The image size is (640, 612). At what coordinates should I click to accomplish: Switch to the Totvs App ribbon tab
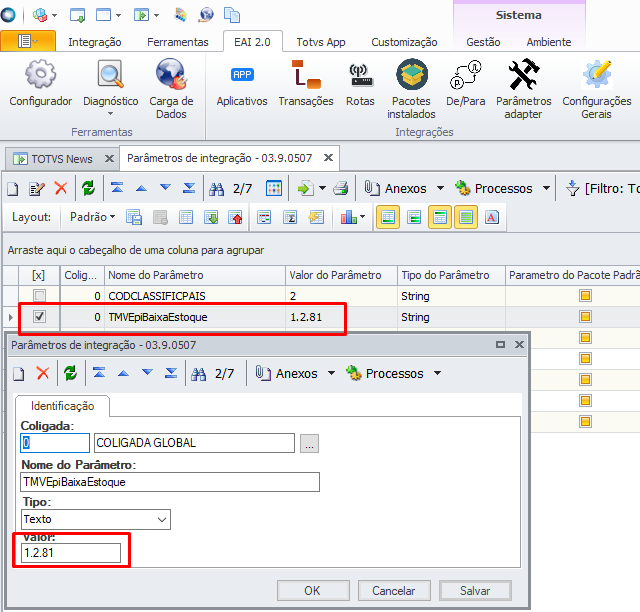click(x=321, y=42)
